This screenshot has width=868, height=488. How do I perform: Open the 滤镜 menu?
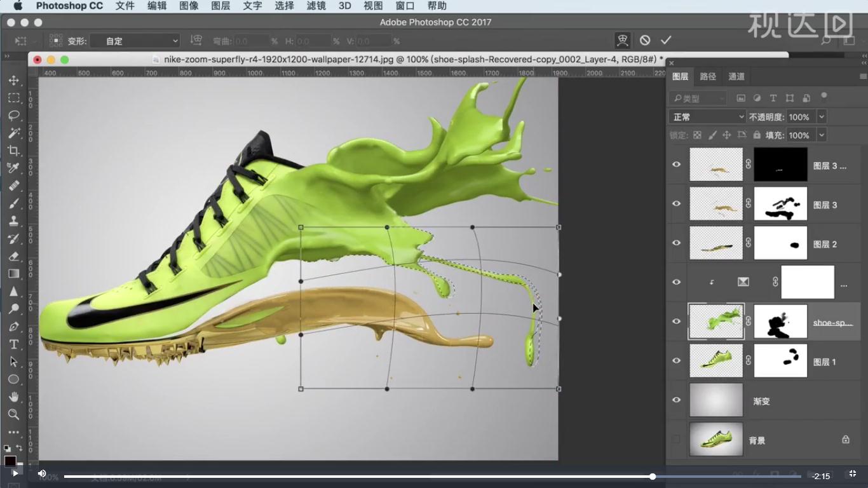(x=316, y=6)
